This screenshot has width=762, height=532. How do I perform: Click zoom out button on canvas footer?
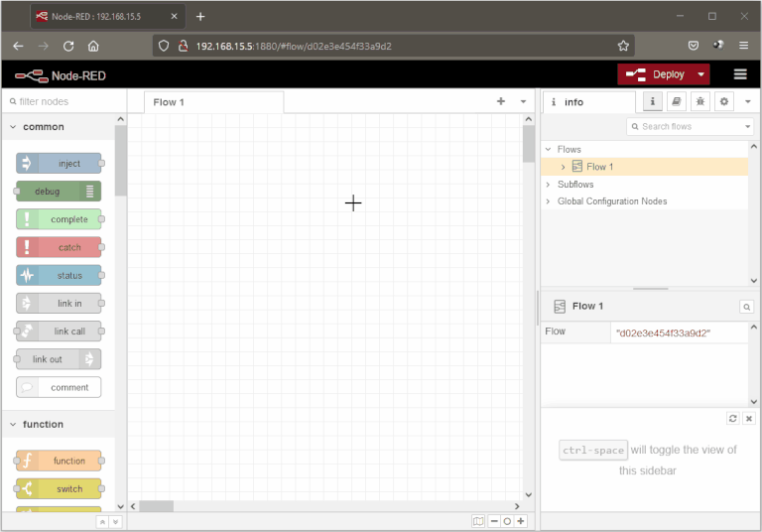pyautogui.click(x=494, y=521)
